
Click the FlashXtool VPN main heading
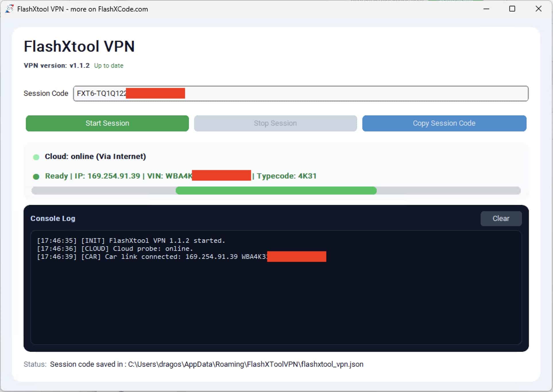tap(79, 46)
